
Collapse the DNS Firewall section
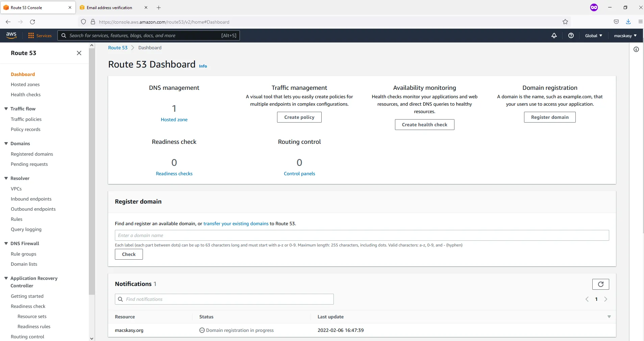(6, 243)
